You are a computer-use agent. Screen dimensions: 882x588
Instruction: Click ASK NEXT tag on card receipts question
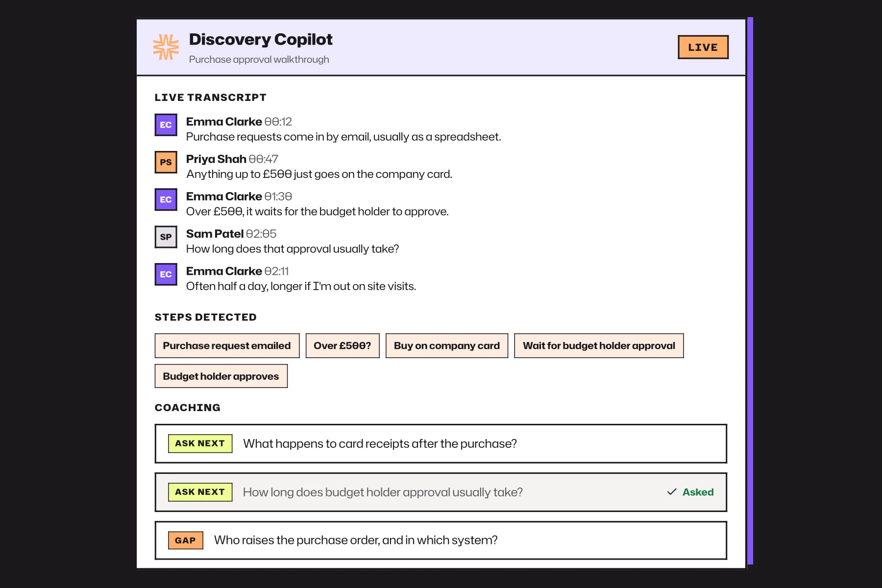tap(200, 443)
